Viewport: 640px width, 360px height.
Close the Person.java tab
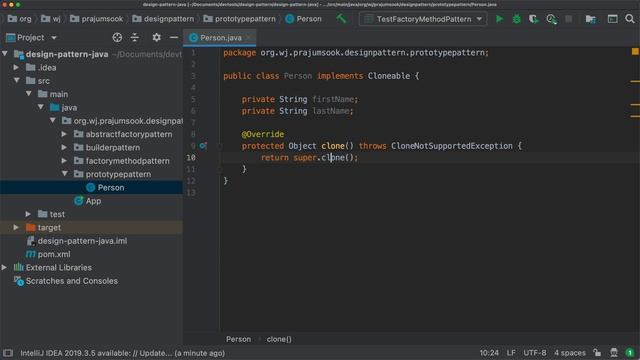[x=248, y=38]
